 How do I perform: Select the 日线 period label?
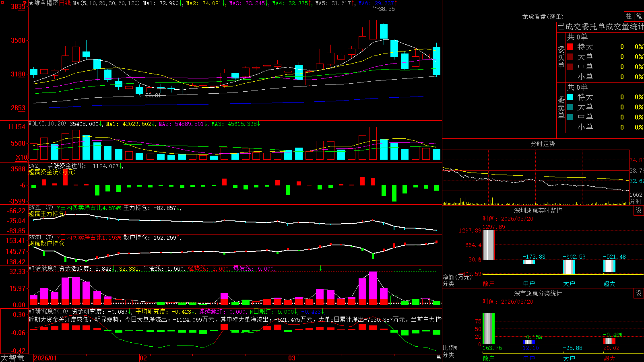point(65,3)
